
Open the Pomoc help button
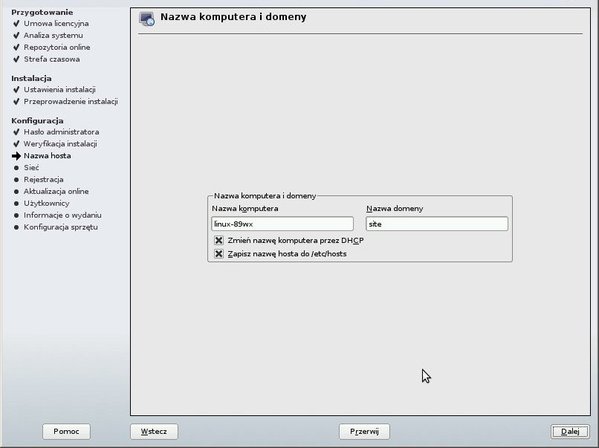pos(66,432)
